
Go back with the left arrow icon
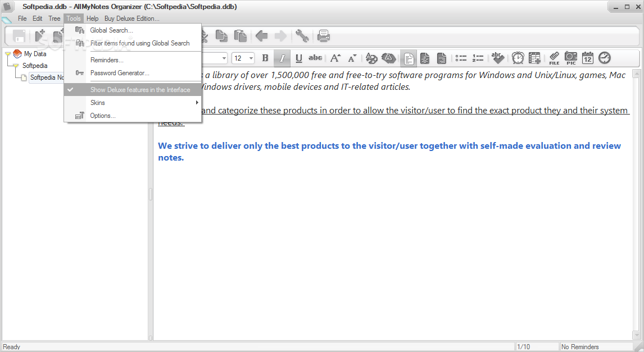[262, 36]
